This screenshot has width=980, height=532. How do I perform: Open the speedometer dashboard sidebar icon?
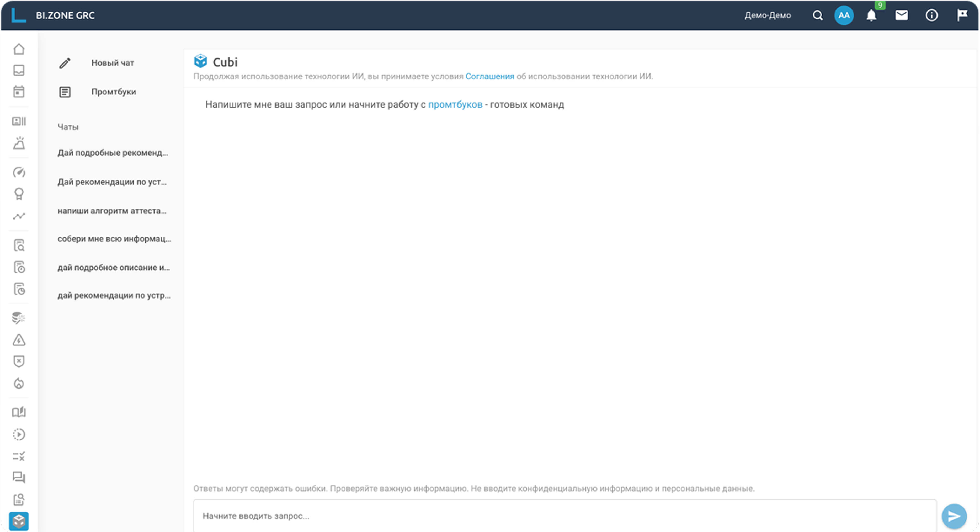tap(19, 172)
